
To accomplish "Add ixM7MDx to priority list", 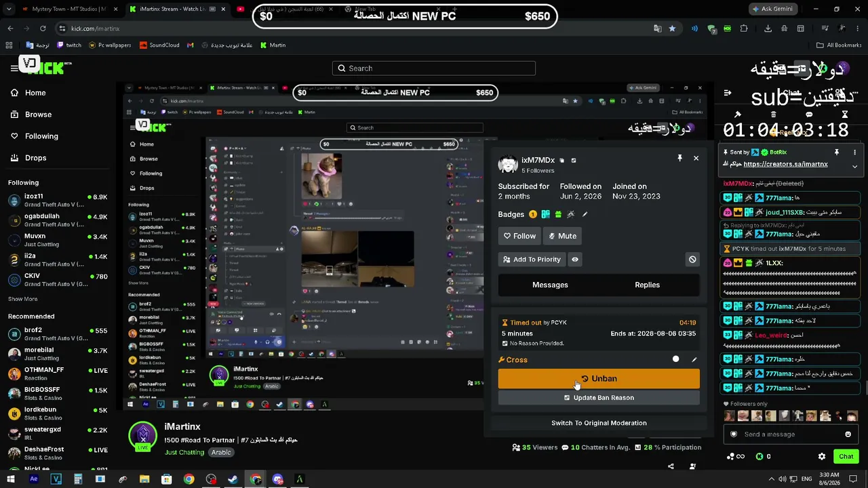I will [532, 260].
